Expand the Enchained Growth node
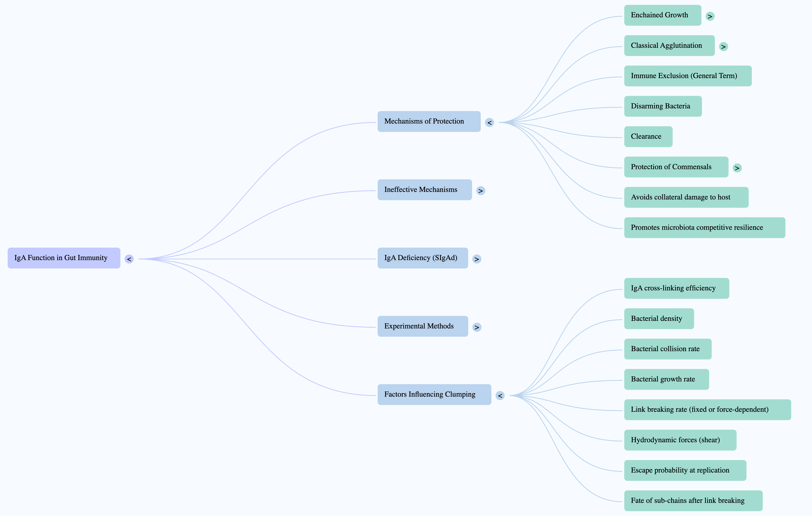812x516 pixels. click(710, 16)
